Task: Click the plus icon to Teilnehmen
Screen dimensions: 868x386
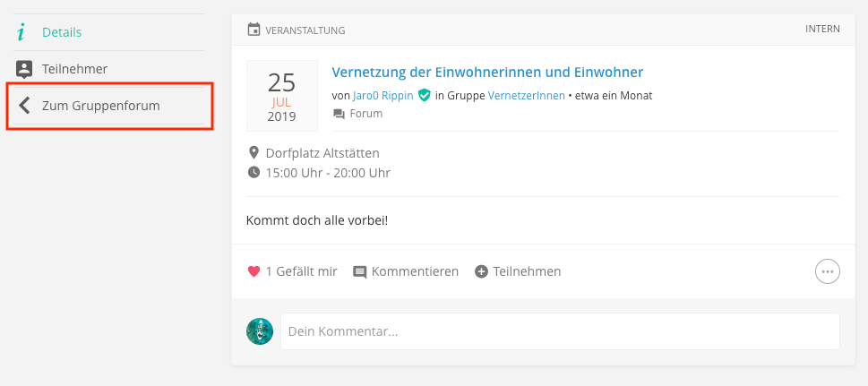Action: tap(481, 271)
